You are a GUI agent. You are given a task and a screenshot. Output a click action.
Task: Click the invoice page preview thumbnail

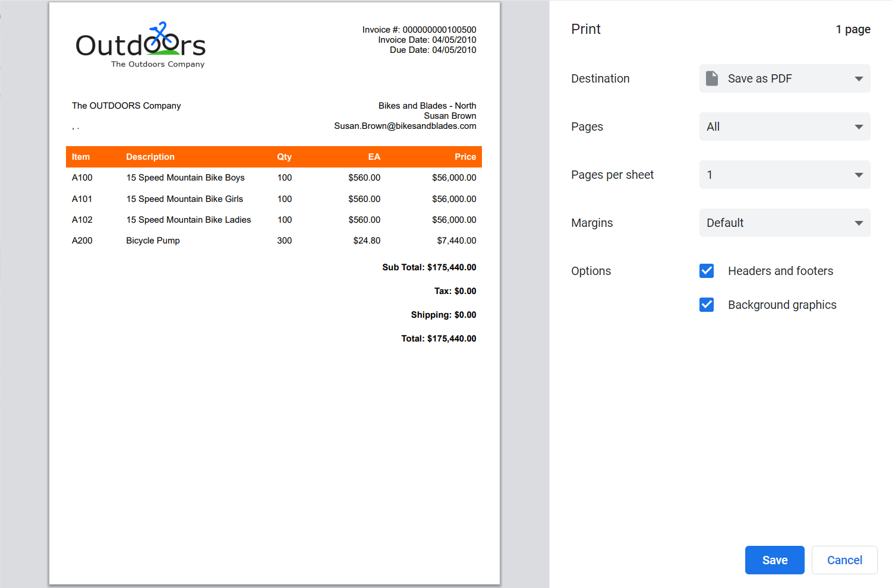(275, 293)
